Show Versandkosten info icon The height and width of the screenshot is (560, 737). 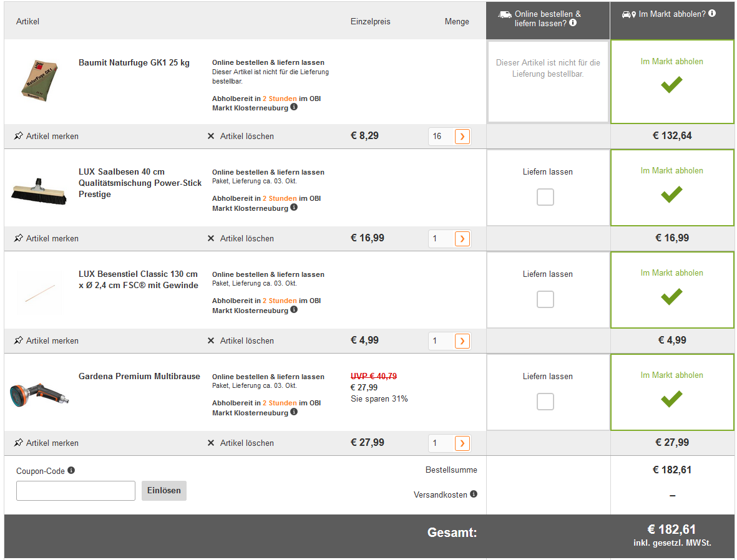pyautogui.click(x=474, y=494)
